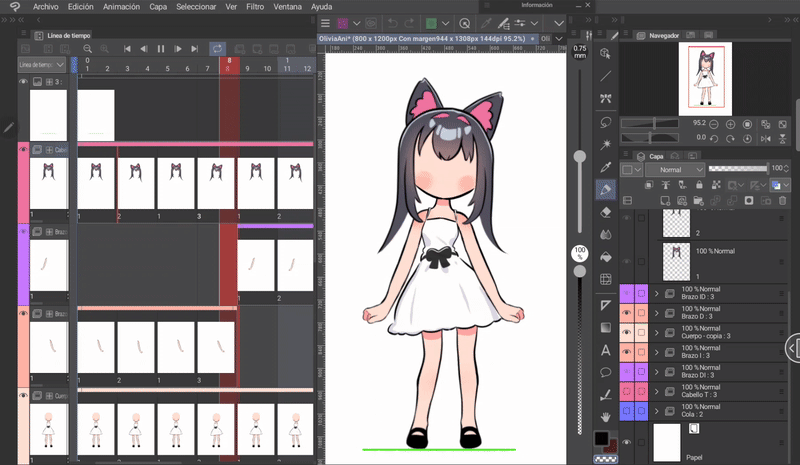The image size is (800, 465).
Task: Select the Eraser tool
Action: tap(606, 211)
